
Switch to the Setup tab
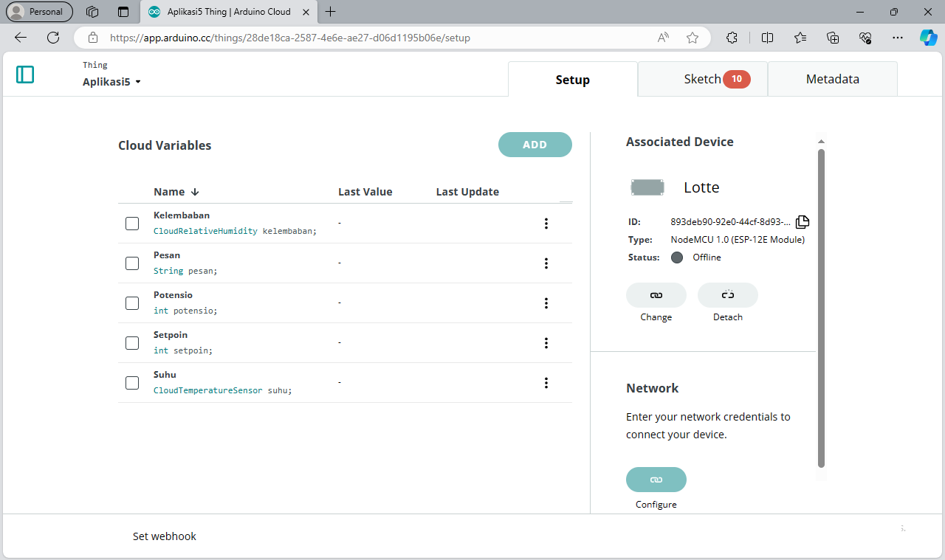(x=573, y=79)
